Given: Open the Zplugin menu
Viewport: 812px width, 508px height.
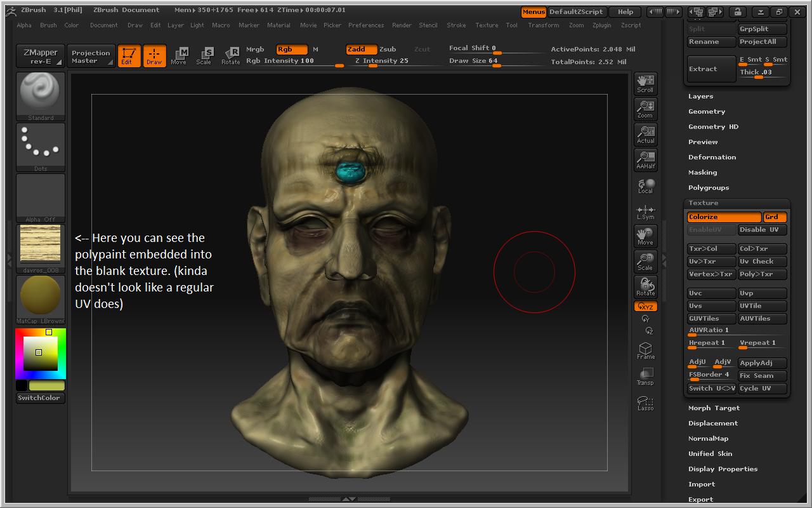Looking at the screenshot, I should pos(603,25).
